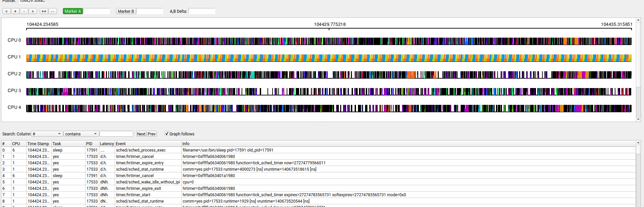The image size is (644, 207).
Task: Click the zoom out '-' button
Action: (24, 11)
